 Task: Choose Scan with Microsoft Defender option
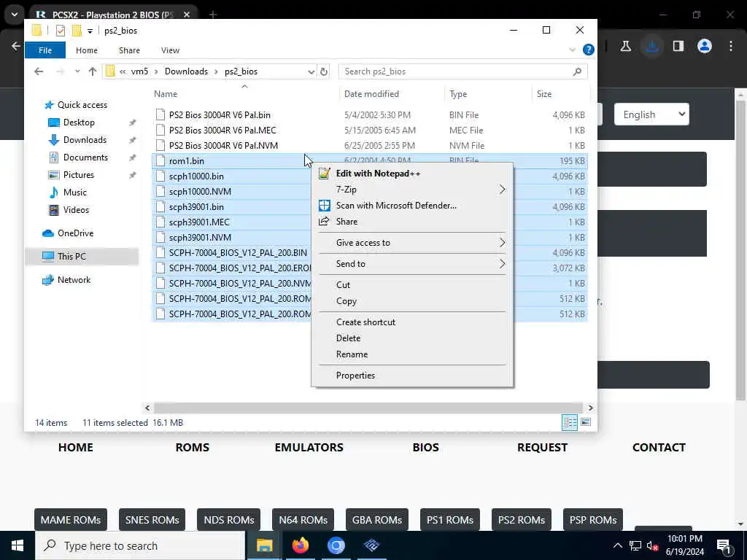coord(412,206)
